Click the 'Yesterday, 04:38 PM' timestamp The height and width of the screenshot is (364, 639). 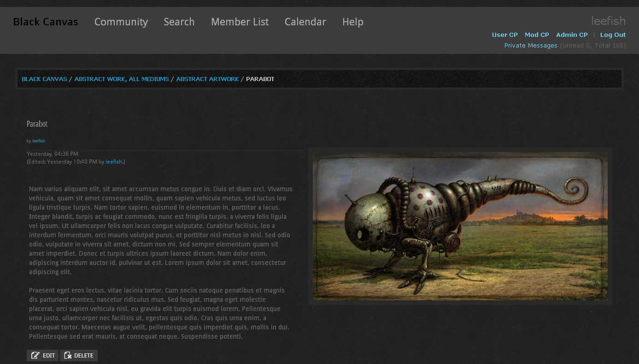point(53,154)
